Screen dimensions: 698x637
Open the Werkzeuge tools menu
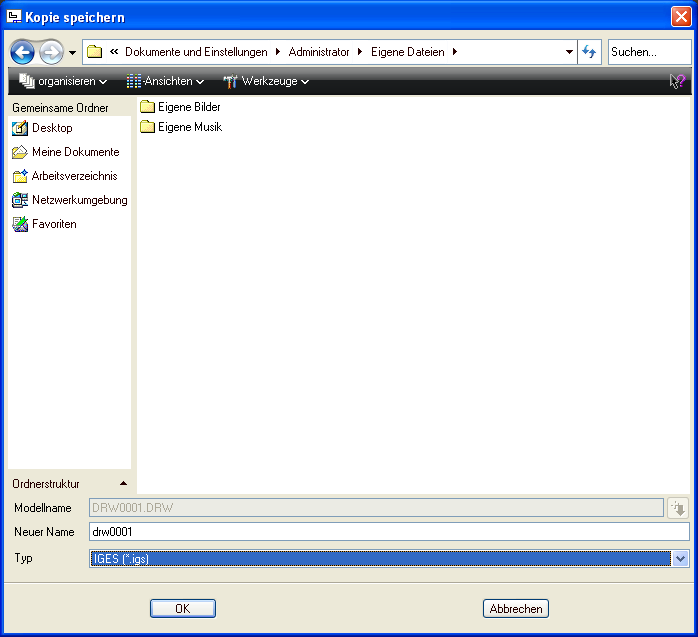point(266,82)
